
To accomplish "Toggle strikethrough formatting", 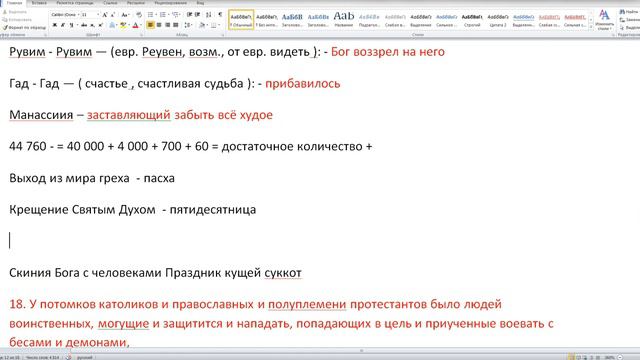I will pos(84,25).
